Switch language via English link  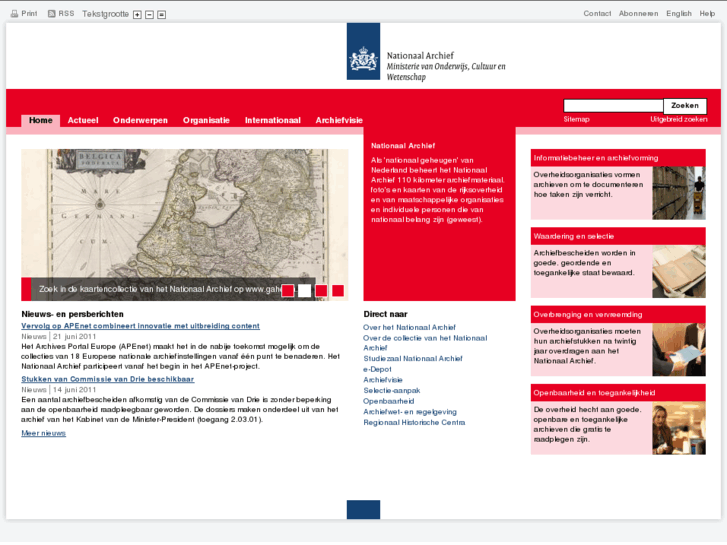point(679,13)
